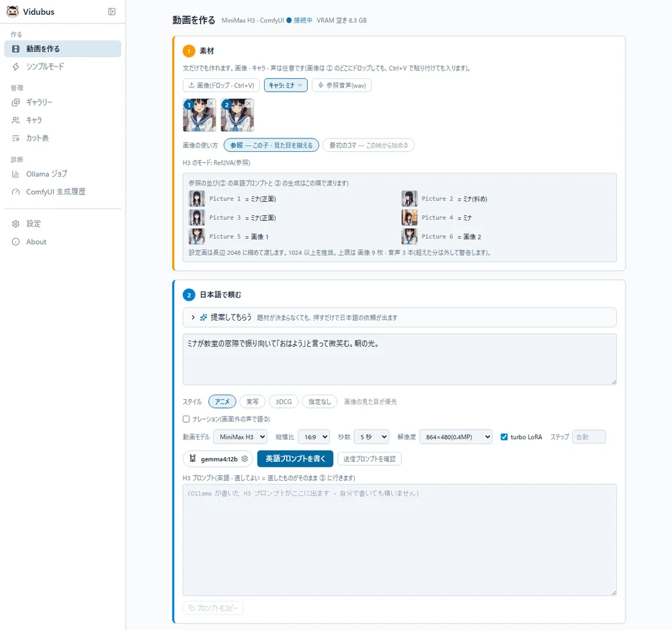The image size is (672, 630).
Task: Click the microphone icon on 参照音声(wav)
Action: [321, 85]
